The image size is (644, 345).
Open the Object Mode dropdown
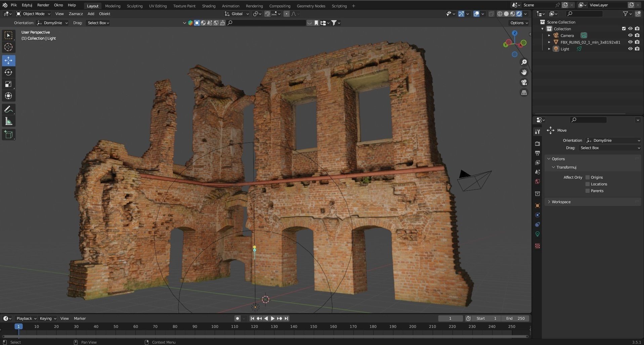(33, 14)
